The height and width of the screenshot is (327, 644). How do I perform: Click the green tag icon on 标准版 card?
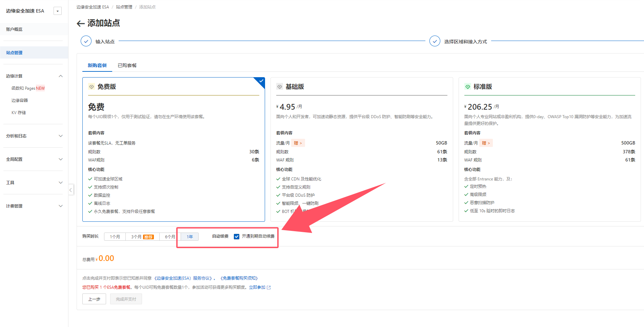[x=468, y=87]
